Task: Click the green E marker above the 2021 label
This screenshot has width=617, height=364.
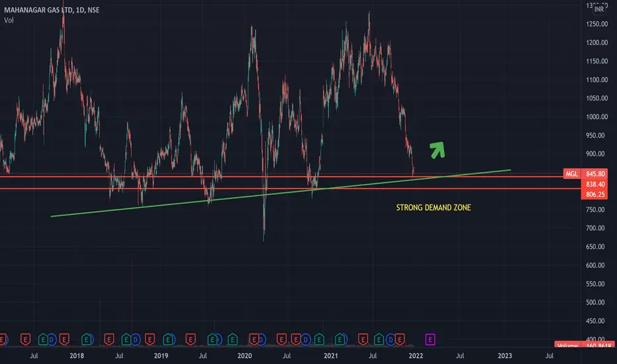Action: 340,340
